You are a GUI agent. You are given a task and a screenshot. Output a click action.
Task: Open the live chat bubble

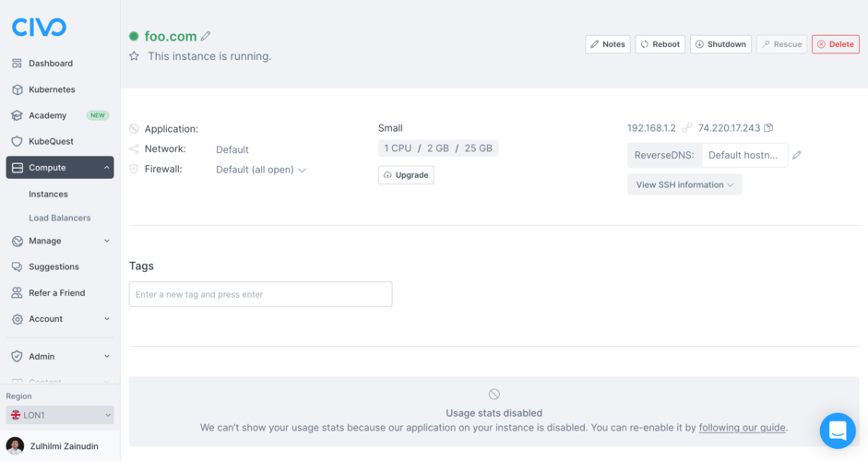[x=838, y=431]
